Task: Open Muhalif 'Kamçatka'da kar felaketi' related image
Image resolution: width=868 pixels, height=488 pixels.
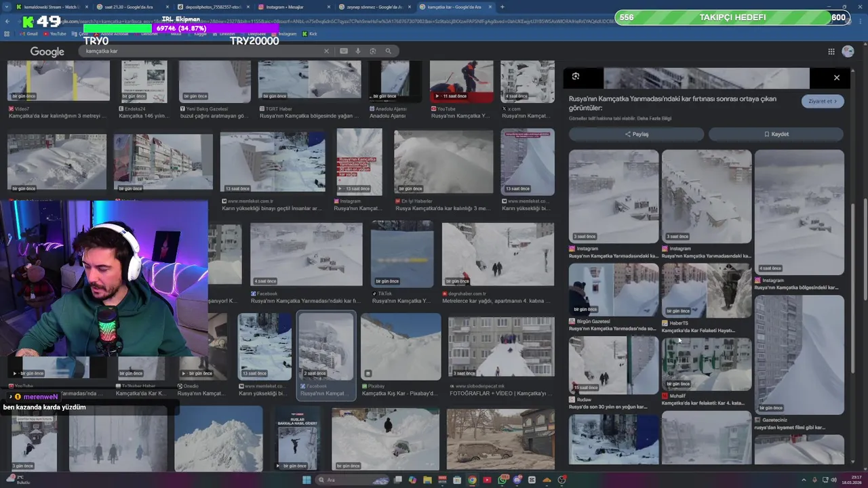Action: pos(706,363)
